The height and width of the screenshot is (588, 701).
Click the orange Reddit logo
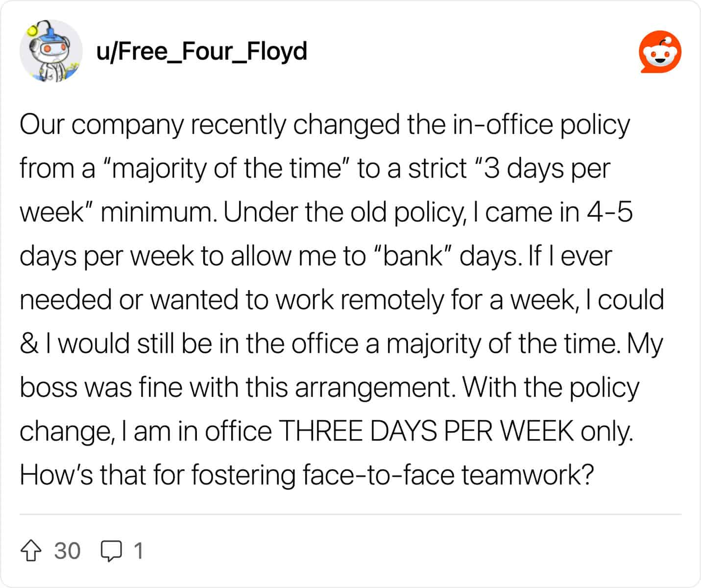click(660, 52)
